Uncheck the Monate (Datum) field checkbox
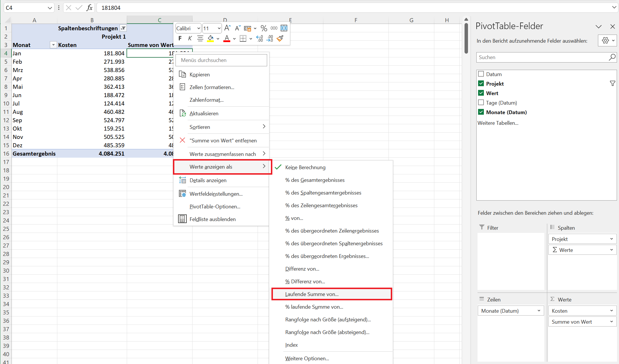Viewport: 619px width, 364px height. tap(481, 112)
